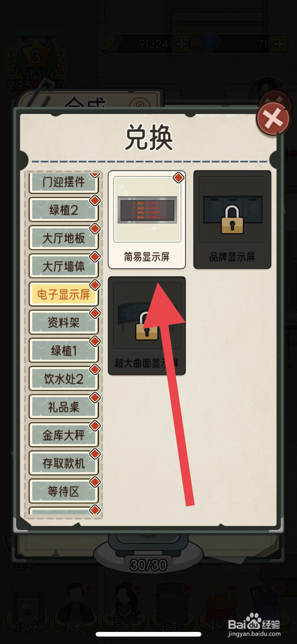Choose the 金库大秤 category
Image resolution: width=297 pixels, height=644 pixels.
pos(64,435)
